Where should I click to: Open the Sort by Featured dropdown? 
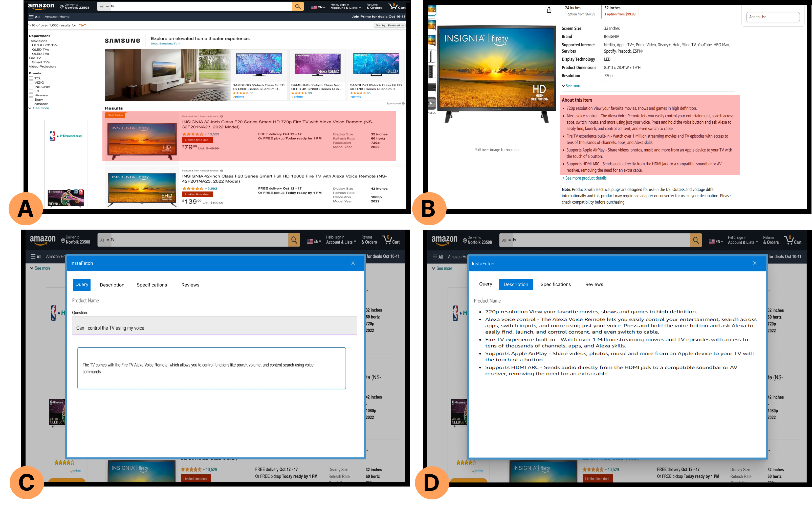pos(390,26)
